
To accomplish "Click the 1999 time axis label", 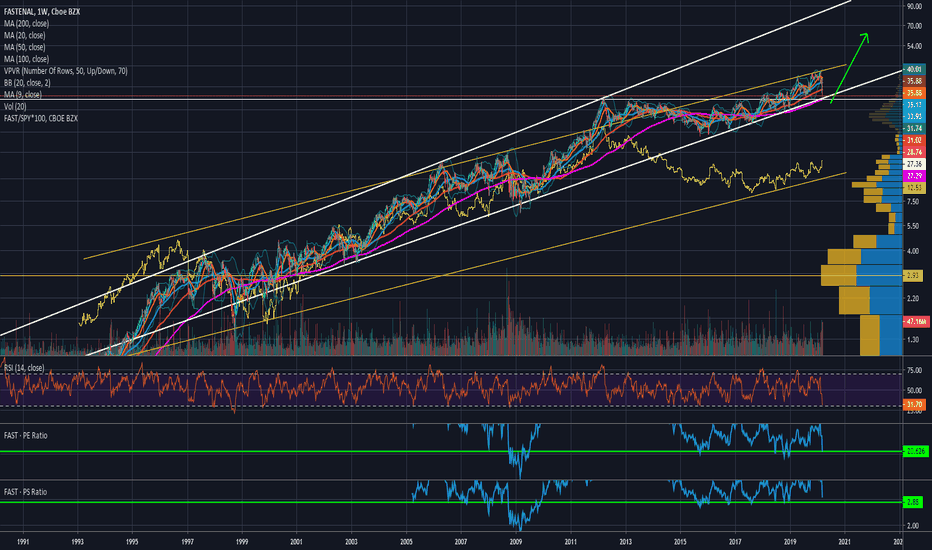I will (x=242, y=542).
